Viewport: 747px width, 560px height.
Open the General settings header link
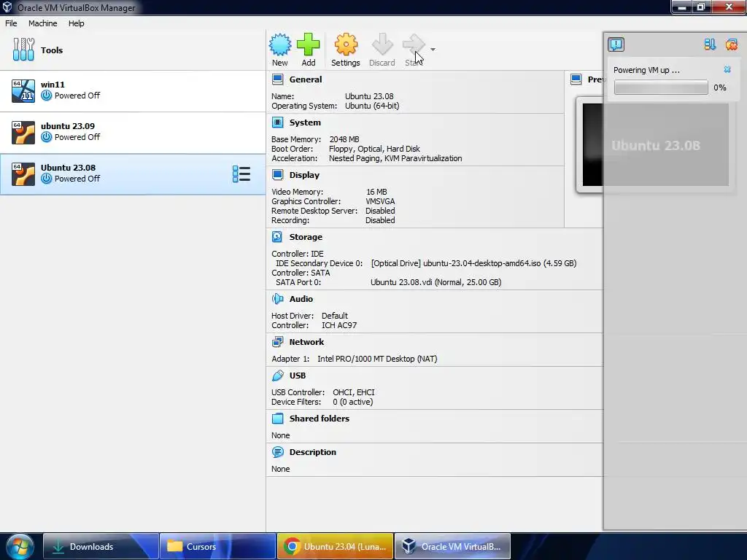(306, 79)
